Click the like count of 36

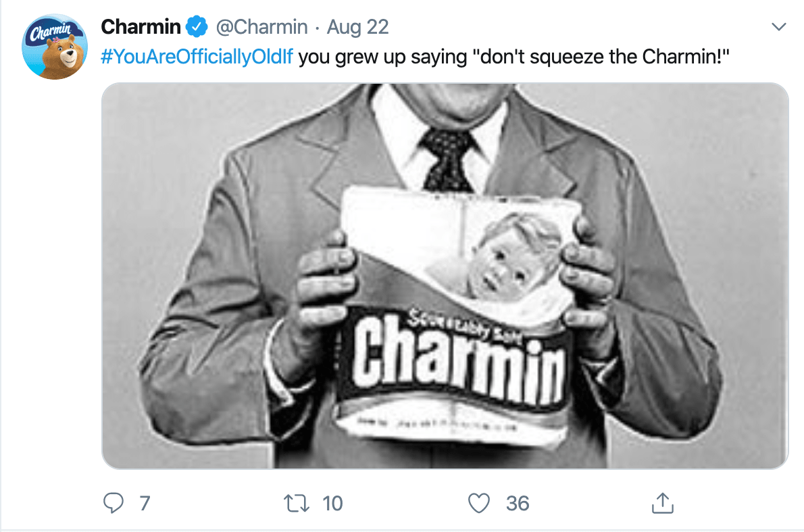[518, 503]
